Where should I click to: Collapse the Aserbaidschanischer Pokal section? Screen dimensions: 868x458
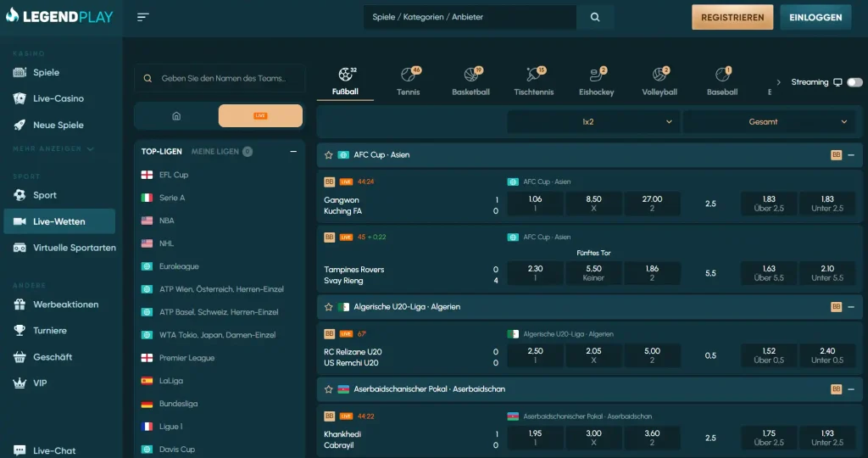[851, 389]
